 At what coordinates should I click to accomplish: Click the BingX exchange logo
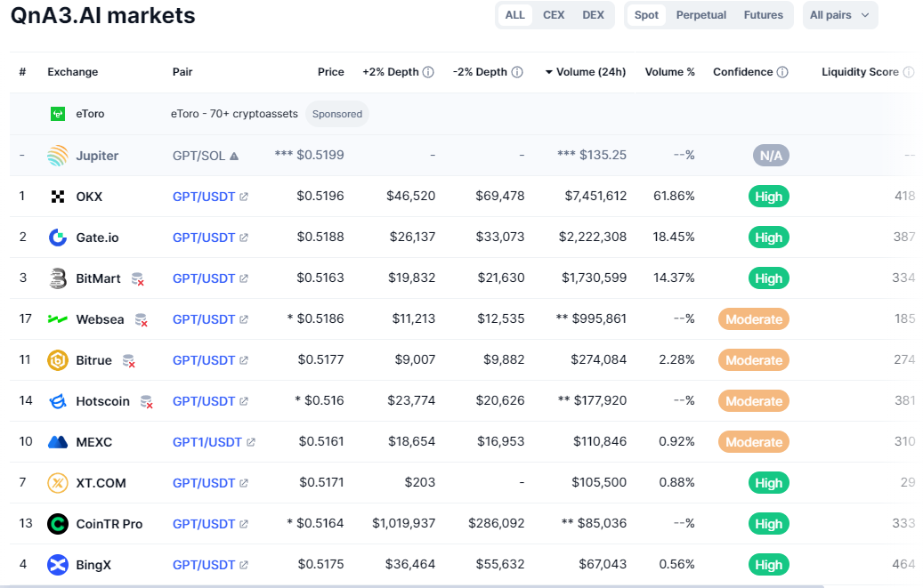pos(58,565)
